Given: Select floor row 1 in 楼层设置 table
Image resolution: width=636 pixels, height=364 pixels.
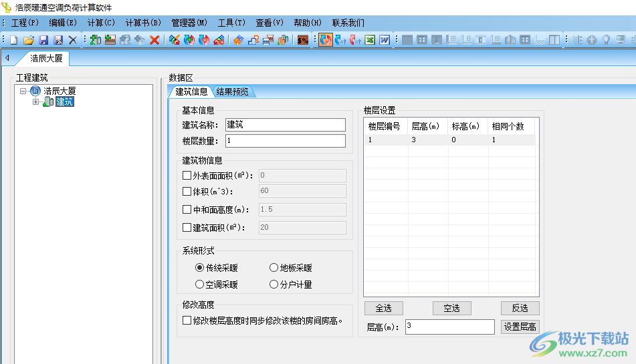Looking at the screenshot, I should coord(449,140).
